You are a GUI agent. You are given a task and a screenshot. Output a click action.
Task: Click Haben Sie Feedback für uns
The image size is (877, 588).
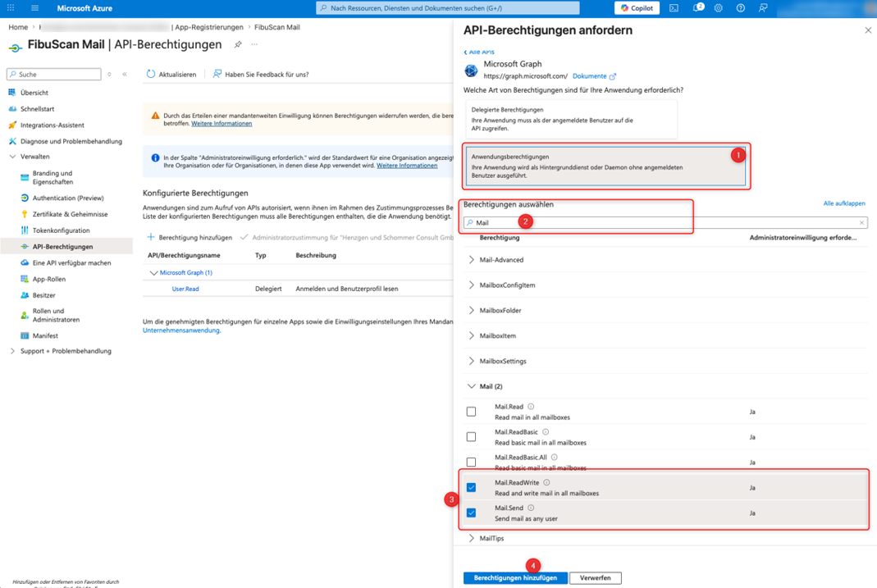coord(261,74)
